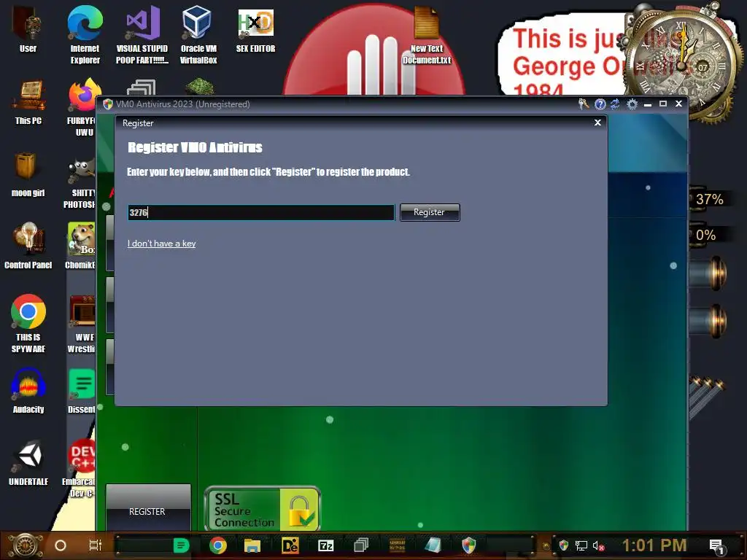Screen dimensions: 747x560
Task: Open the Visual Studio desktop shortcut
Action: (142, 34)
